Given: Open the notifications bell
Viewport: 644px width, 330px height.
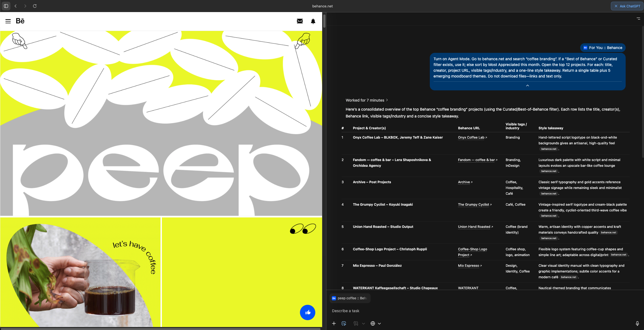Looking at the screenshot, I should pos(313,21).
